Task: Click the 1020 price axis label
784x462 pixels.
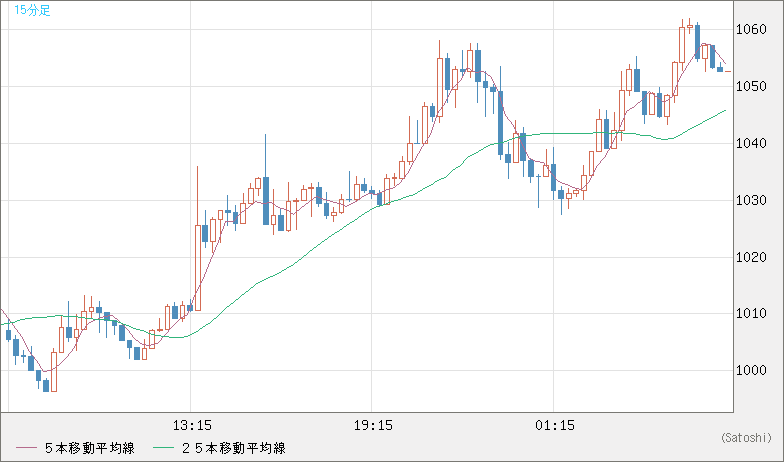Action: pyautogui.click(x=751, y=257)
